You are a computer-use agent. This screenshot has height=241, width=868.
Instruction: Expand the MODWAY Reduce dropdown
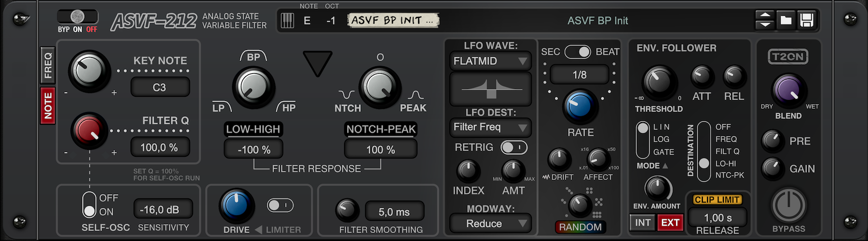tap(491, 224)
